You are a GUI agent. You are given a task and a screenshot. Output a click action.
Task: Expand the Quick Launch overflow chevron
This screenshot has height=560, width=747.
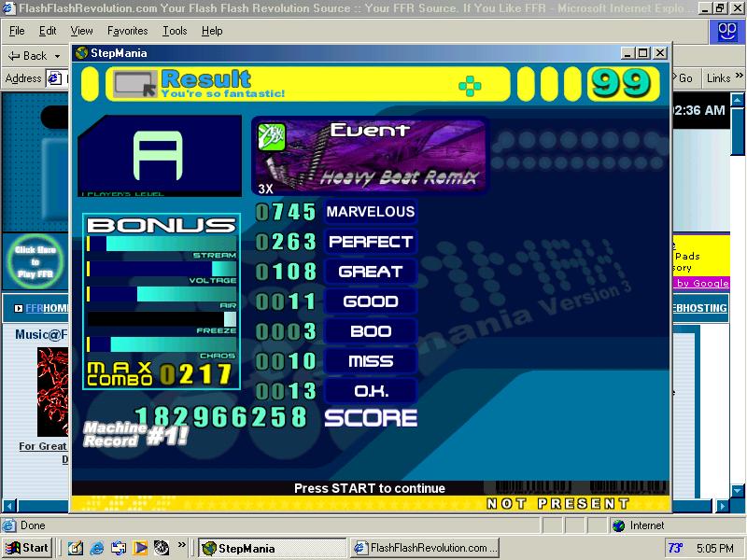[x=181, y=544]
